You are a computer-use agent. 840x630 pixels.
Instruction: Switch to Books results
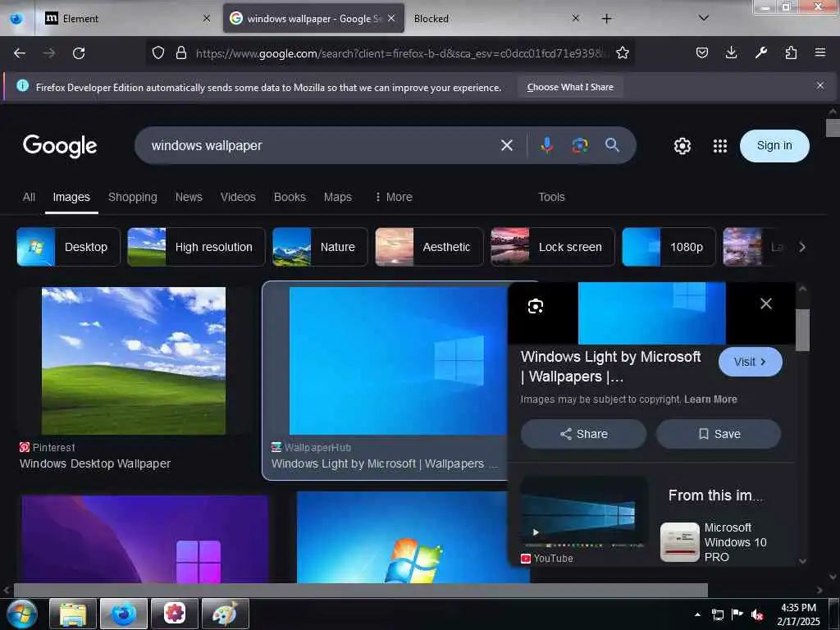point(290,197)
